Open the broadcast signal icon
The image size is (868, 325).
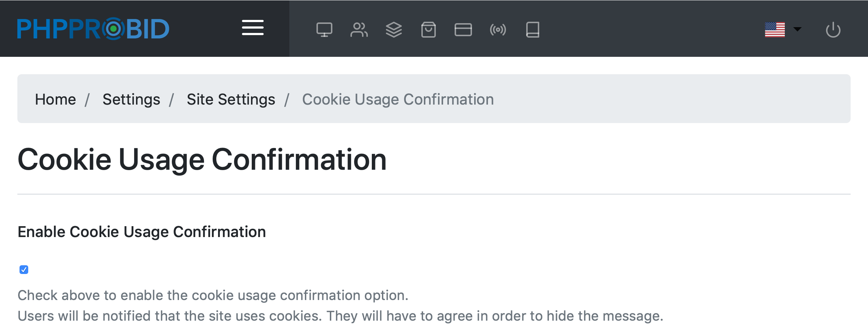(498, 30)
